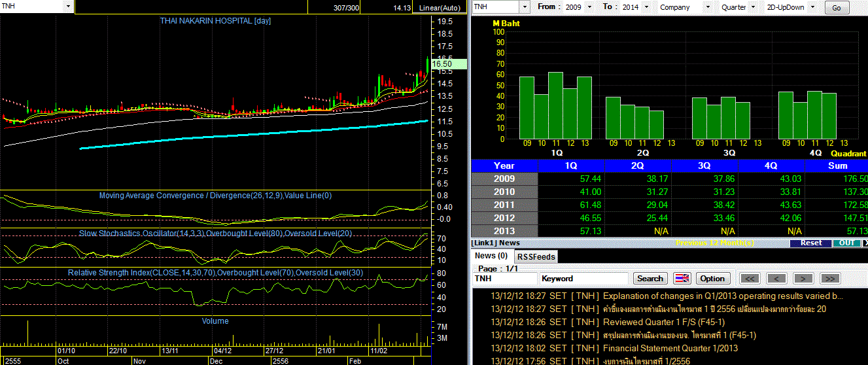This screenshot has width=868, height=365.
Task: Go to next news page (>)
Action: (803, 279)
